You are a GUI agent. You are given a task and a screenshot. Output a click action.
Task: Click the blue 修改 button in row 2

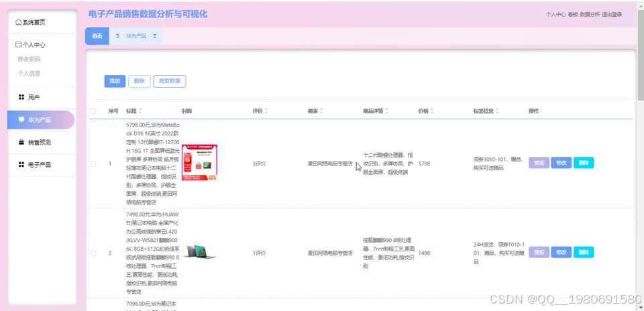(x=561, y=252)
